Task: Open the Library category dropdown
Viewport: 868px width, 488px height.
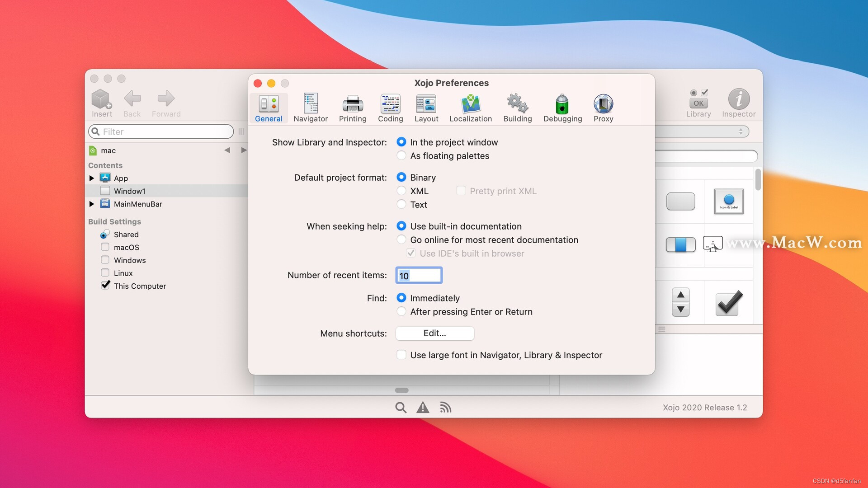Action: coord(702,131)
